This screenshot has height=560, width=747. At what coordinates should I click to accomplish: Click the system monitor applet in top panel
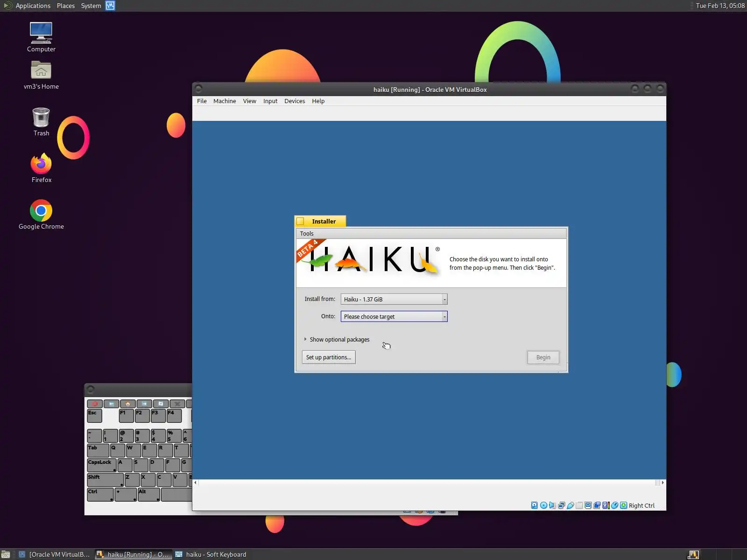click(x=110, y=6)
